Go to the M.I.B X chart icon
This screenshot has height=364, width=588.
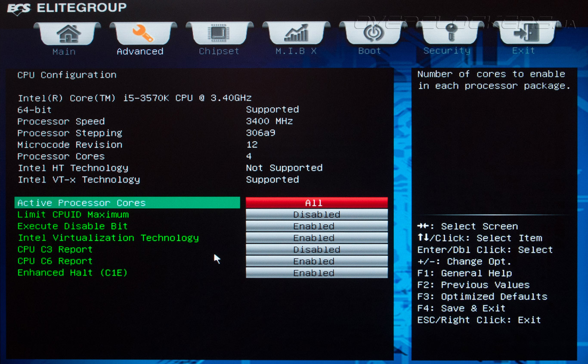[296, 34]
